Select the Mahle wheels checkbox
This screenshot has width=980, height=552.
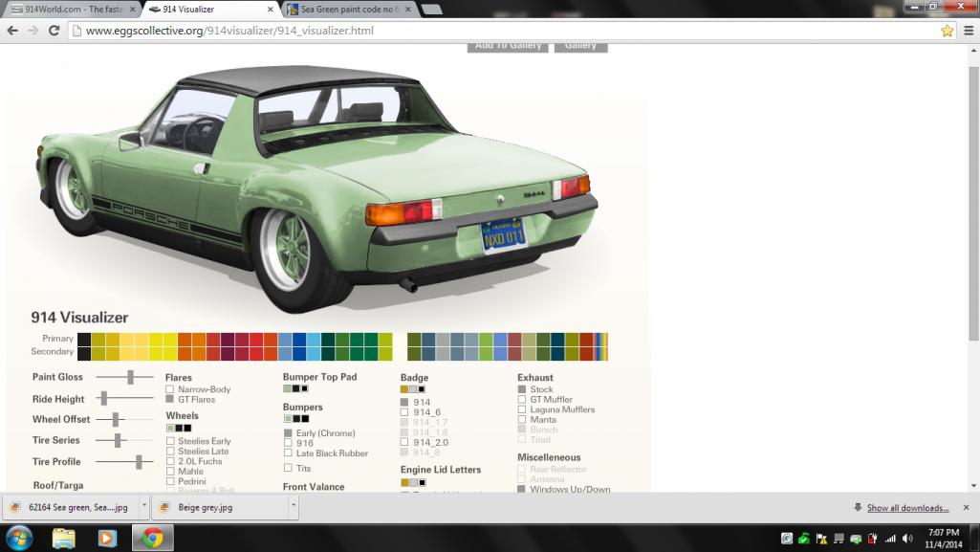pyautogui.click(x=170, y=472)
